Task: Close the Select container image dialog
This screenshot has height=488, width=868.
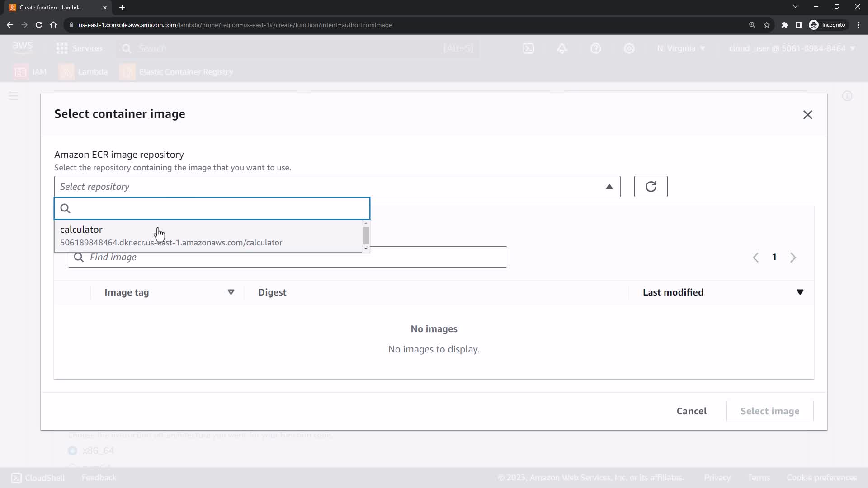Action: (807, 115)
